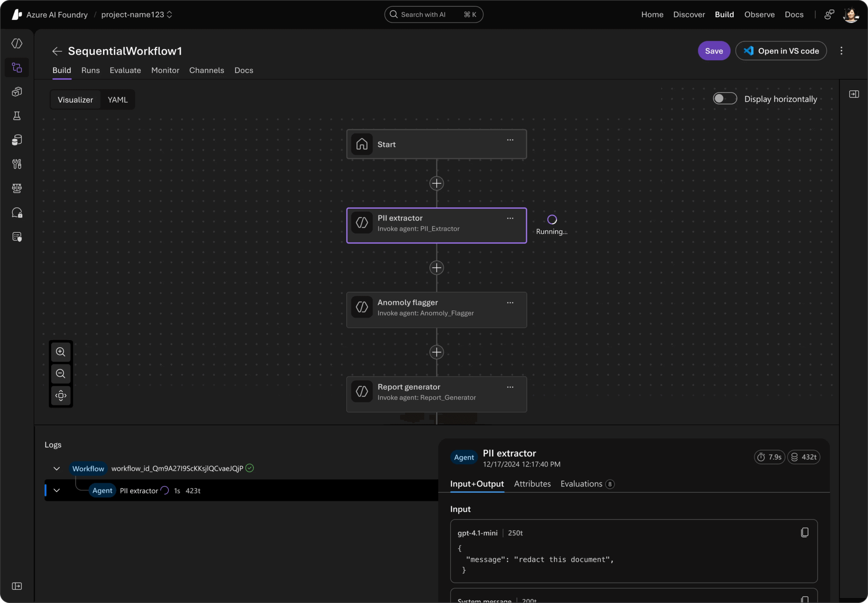Select the workflows icon in the left sidebar
Viewport: 868px width, 603px height.
coord(17,67)
